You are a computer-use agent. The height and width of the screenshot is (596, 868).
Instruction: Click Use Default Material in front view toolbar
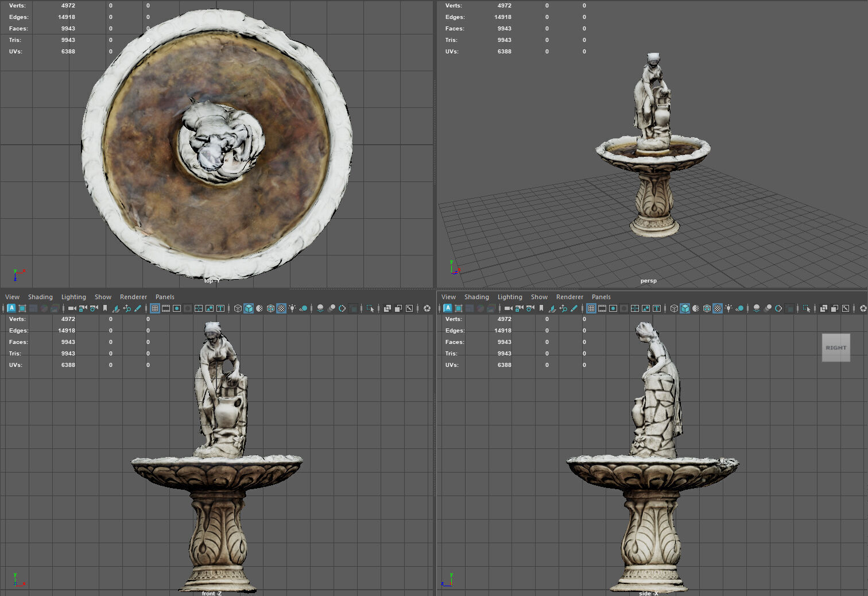click(259, 308)
